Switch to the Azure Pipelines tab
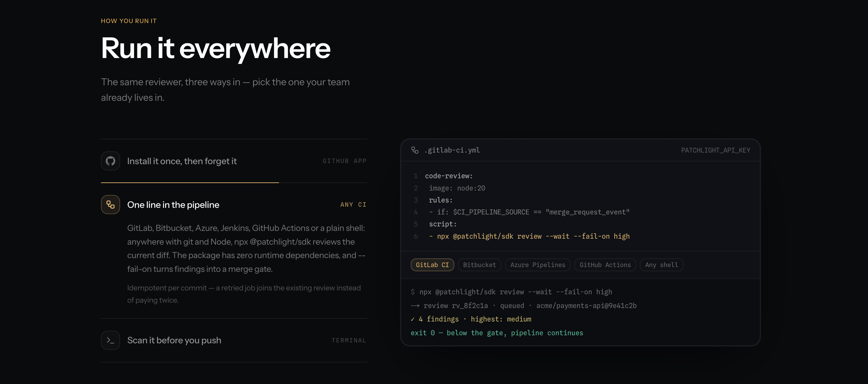This screenshot has height=384, width=868. (538, 265)
